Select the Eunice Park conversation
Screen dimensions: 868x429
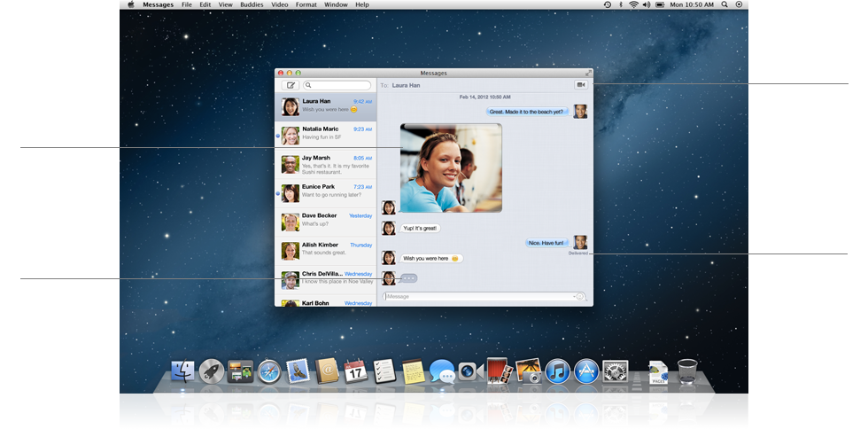pyautogui.click(x=325, y=192)
